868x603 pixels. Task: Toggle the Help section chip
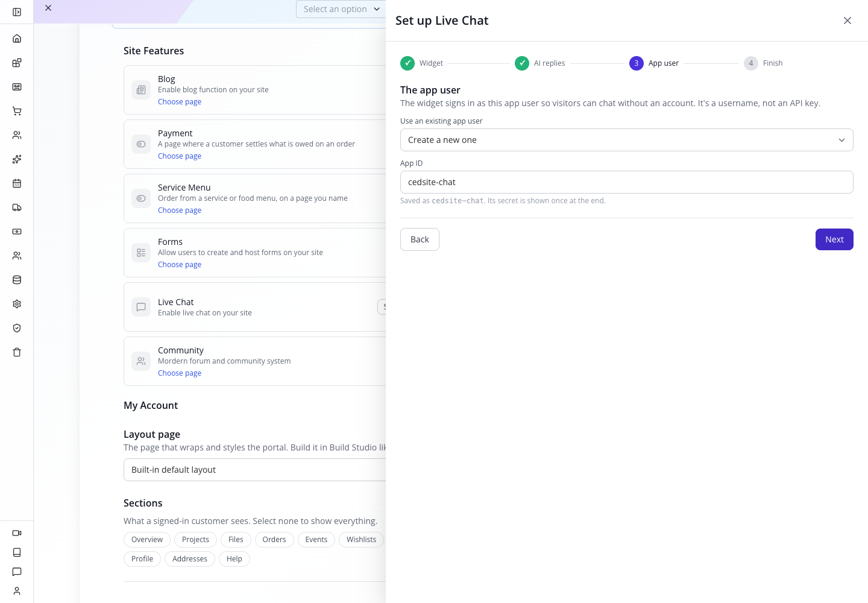point(234,559)
